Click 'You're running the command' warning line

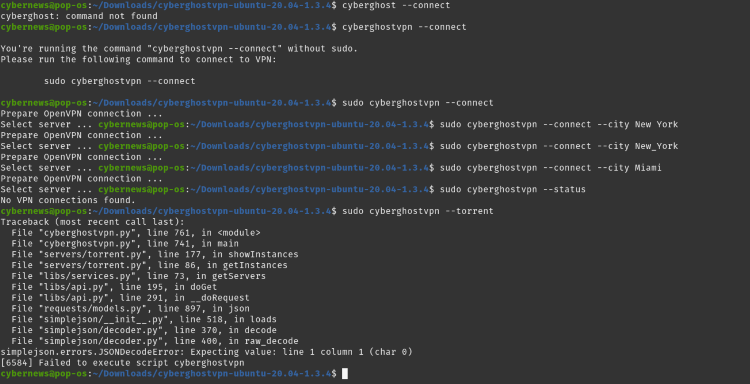pos(179,49)
